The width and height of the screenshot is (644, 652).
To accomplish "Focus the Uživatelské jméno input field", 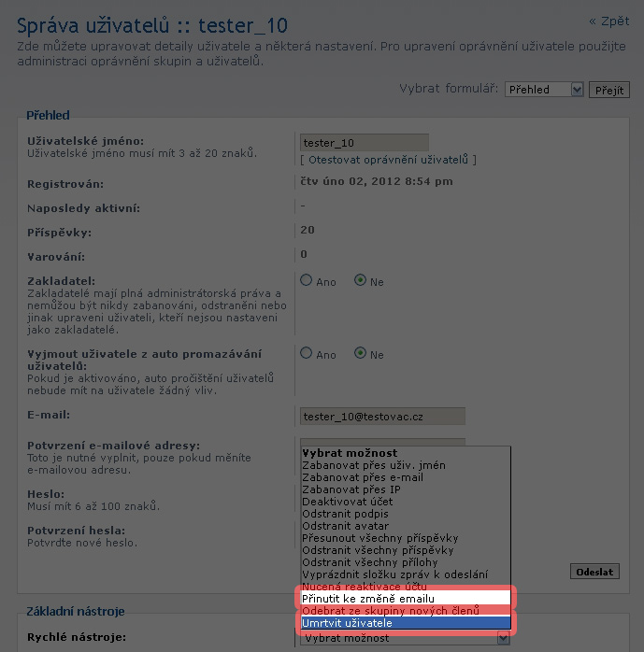I will [x=365, y=143].
